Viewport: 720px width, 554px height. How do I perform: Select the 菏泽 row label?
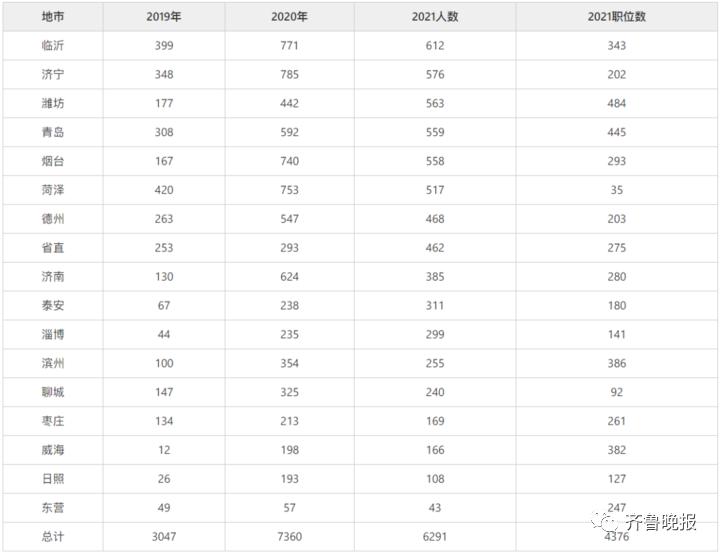click(x=53, y=190)
